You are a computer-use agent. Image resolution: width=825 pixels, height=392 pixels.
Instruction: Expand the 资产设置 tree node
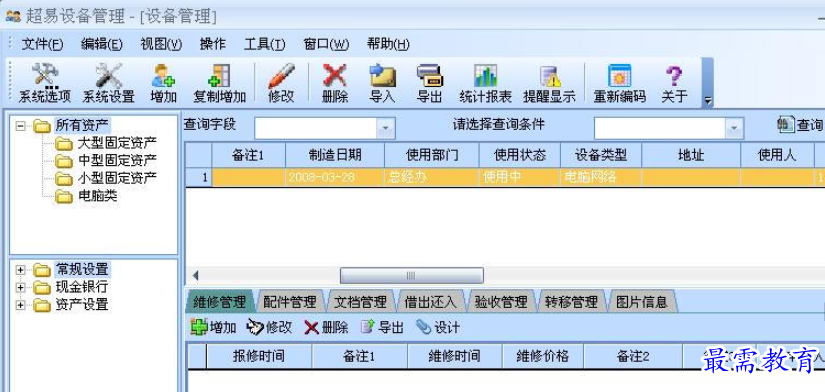[21, 305]
